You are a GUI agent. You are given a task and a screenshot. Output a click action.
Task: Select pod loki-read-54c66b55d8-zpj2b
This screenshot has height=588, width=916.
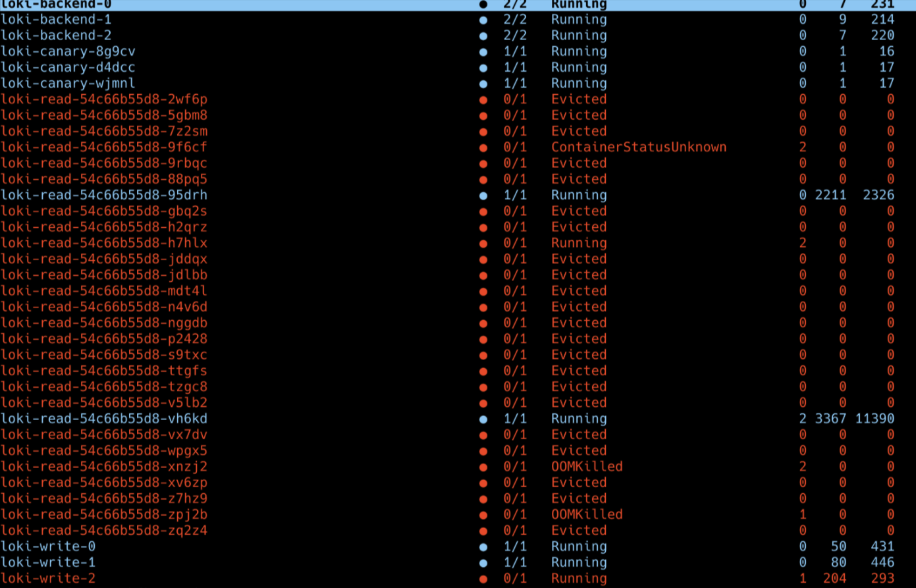point(104,514)
